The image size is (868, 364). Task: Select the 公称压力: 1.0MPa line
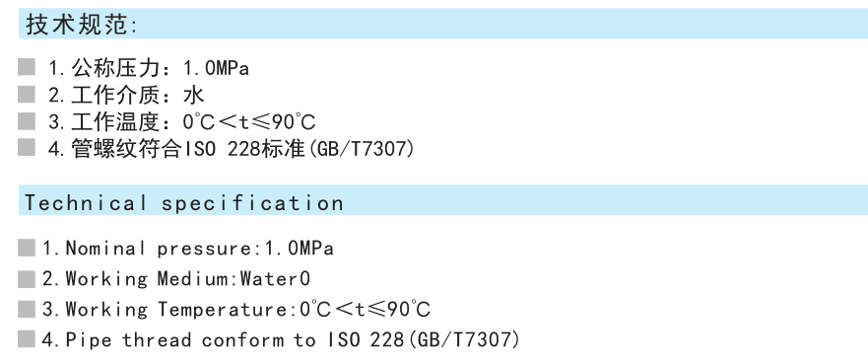149,68
